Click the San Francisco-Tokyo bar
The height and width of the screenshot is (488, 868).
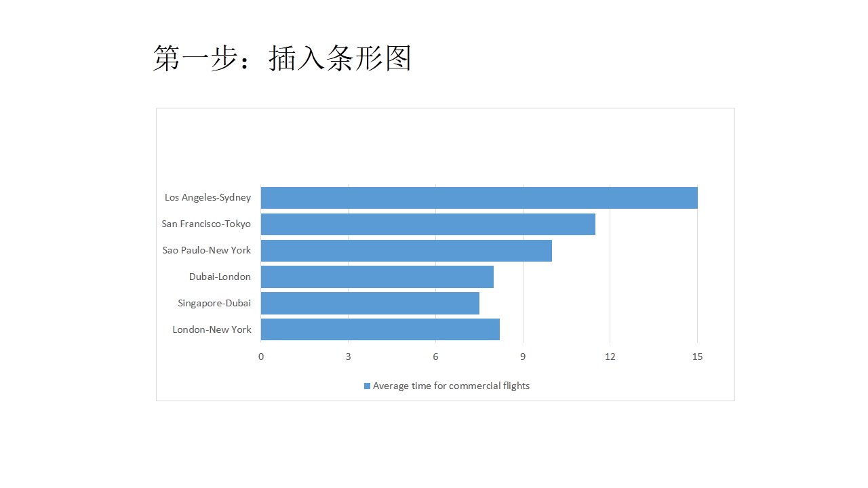tap(428, 224)
